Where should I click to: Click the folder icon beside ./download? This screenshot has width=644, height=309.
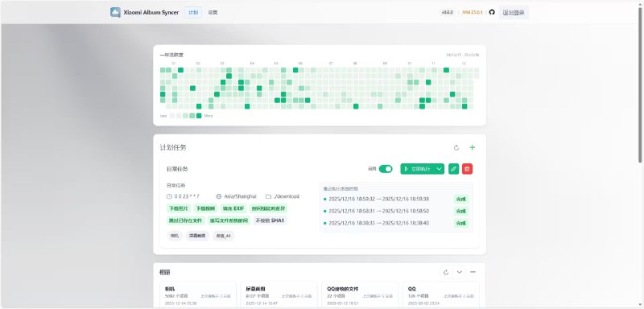click(x=269, y=196)
